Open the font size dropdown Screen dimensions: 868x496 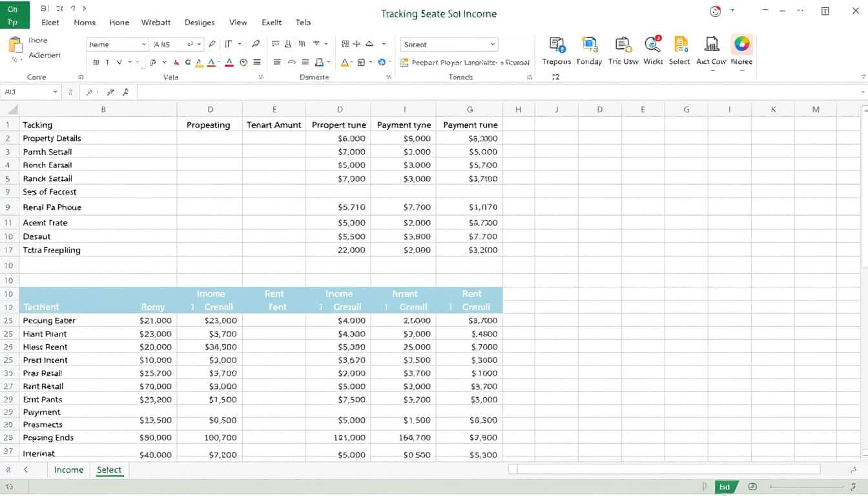[x=200, y=45]
